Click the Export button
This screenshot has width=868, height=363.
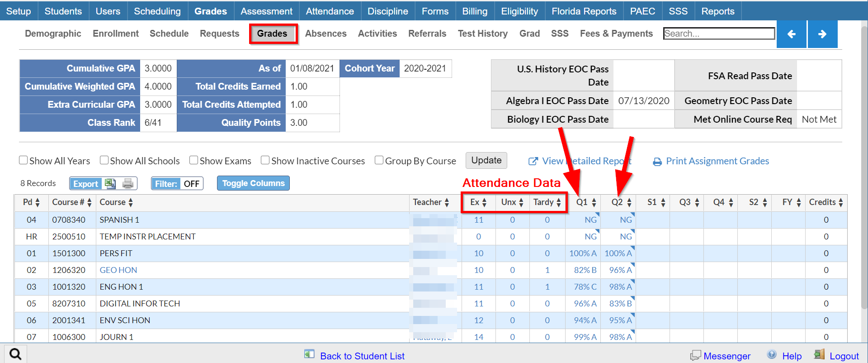86,184
